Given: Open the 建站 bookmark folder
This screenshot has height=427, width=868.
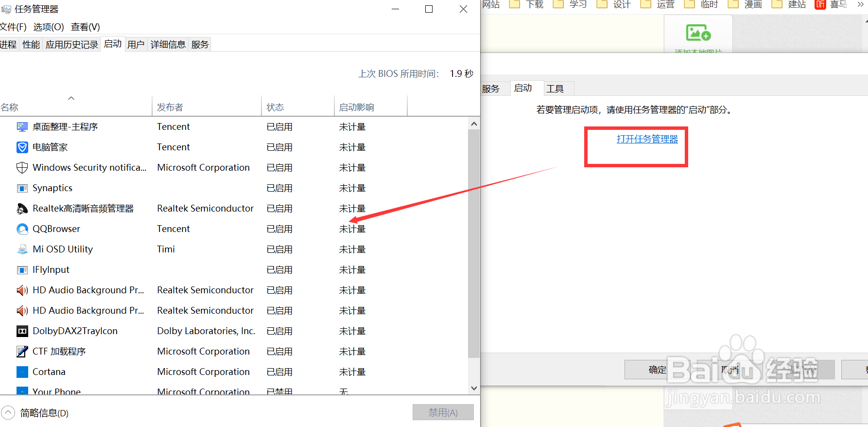Looking at the screenshot, I should 789,4.
